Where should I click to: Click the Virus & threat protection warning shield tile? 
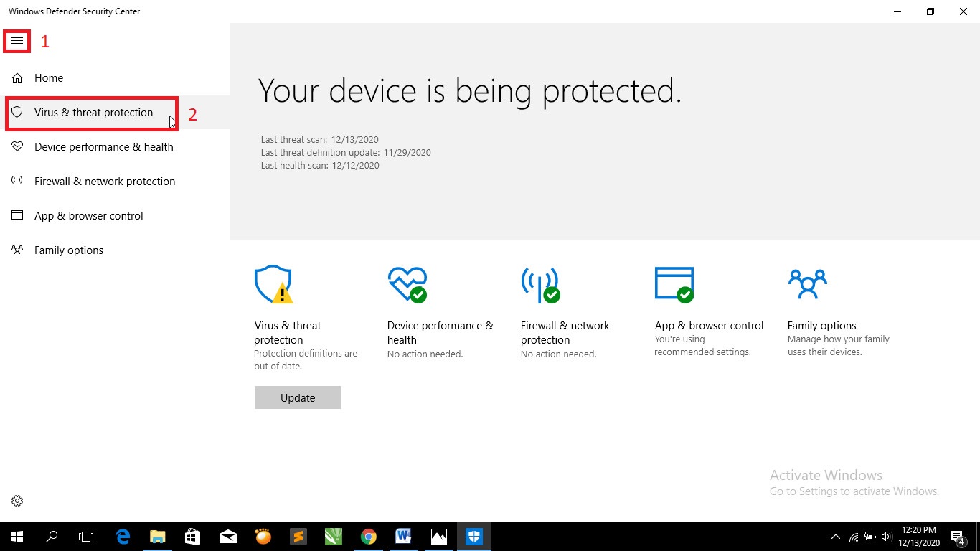click(x=273, y=284)
